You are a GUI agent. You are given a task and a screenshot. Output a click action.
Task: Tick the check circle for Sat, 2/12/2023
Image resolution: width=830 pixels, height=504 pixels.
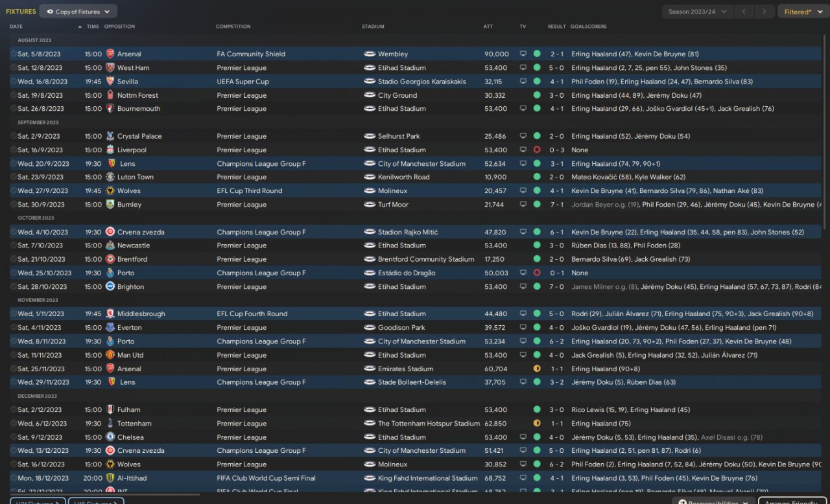pos(14,409)
